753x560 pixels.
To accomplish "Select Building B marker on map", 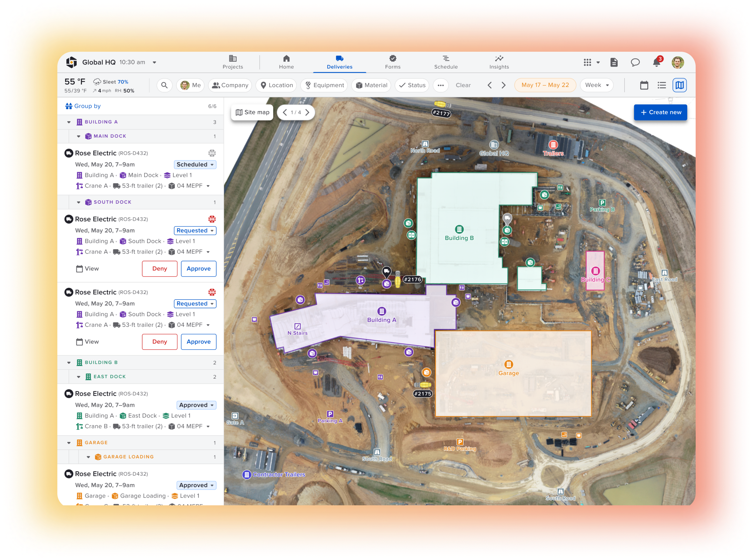I will click(459, 230).
